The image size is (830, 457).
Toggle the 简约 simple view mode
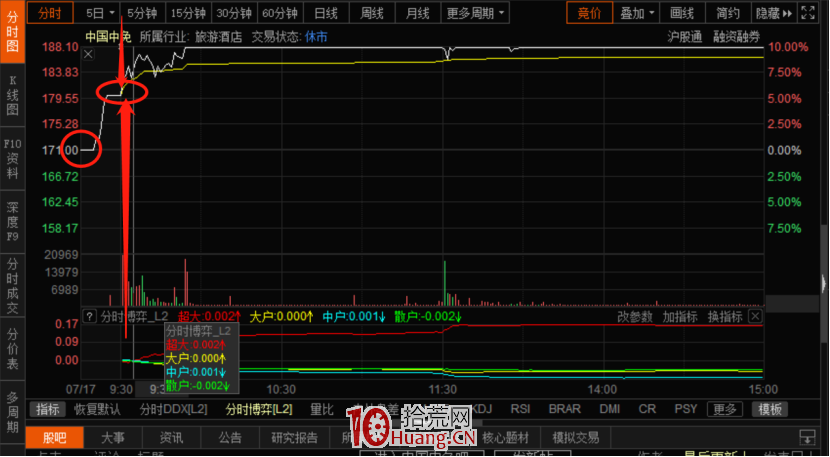(728, 13)
